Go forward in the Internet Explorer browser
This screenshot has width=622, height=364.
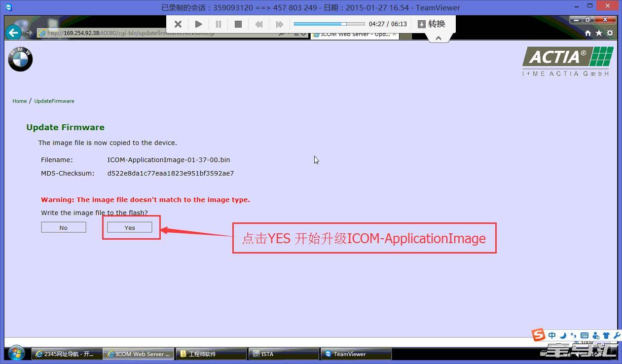click(29, 33)
